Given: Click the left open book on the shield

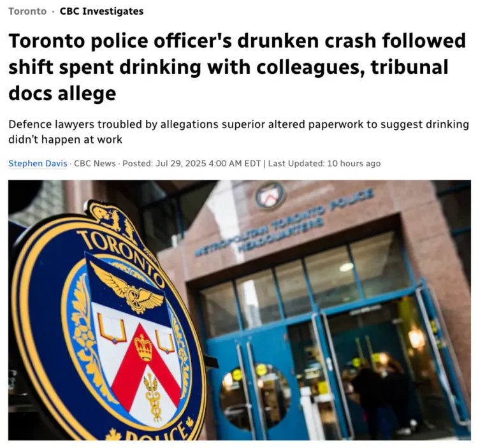Looking at the screenshot, I should pyautogui.click(x=112, y=328).
